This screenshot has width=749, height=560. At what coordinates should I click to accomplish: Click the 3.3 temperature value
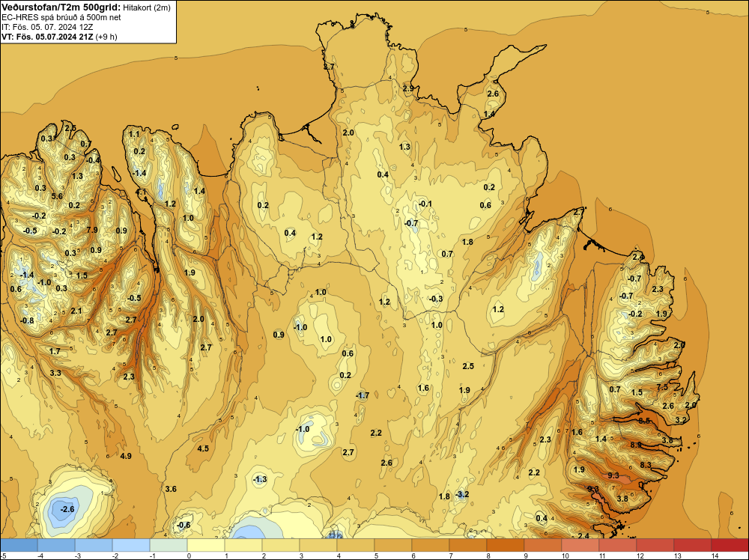(x=55, y=373)
